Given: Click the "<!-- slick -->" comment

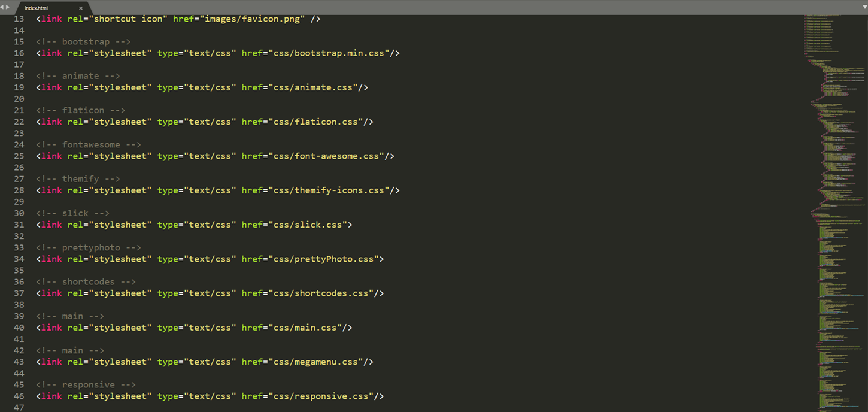Looking at the screenshot, I should pos(73,213).
